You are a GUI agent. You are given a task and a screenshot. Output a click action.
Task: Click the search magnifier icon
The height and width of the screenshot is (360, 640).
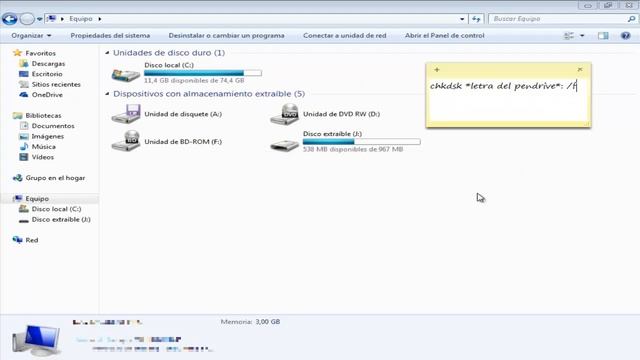[631, 19]
